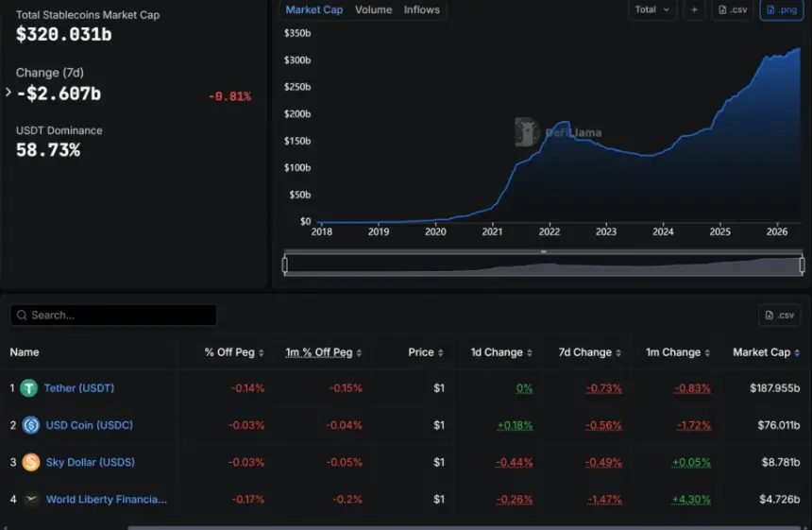The width and height of the screenshot is (812, 530).
Task: Sort table by 1d Change column
Action: pyautogui.click(x=501, y=352)
